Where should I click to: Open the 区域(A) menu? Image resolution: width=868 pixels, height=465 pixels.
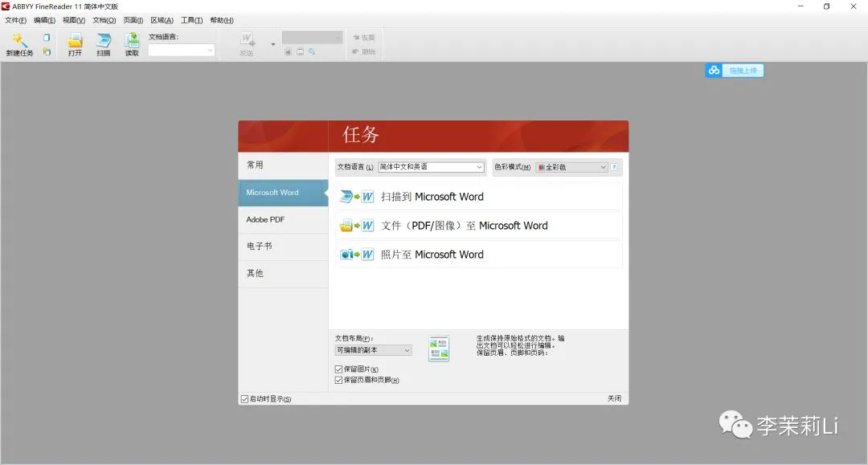(162, 20)
